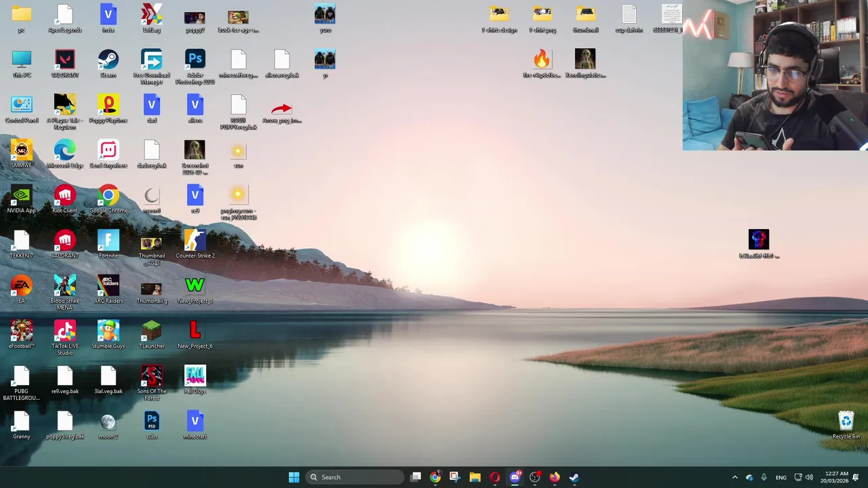Image resolution: width=868 pixels, height=488 pixels.
Task: Select the Arrow png image file
Action: click(x=281, y=112)
